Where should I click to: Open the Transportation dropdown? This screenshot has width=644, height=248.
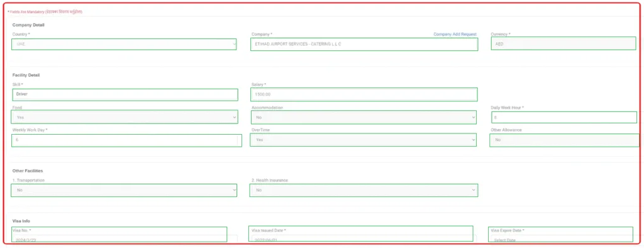click(x=124, y=191)
